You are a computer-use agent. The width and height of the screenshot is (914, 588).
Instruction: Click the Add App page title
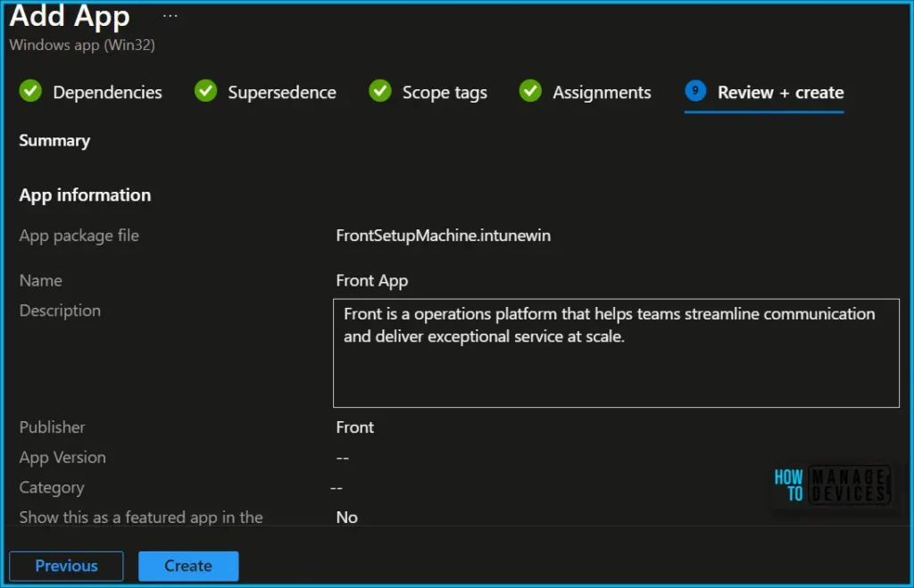(70, 16)
